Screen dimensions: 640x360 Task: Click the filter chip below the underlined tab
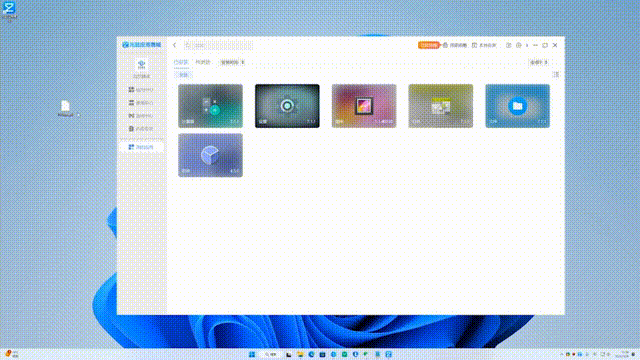[183, 75]
